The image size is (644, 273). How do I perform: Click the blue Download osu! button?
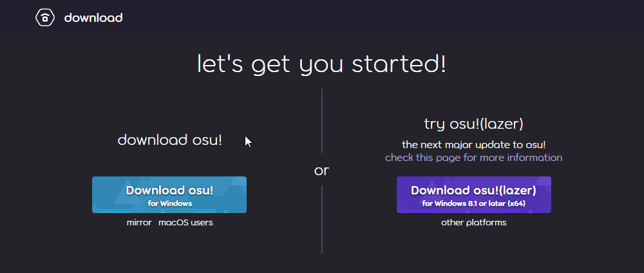[x=169, y=195]
